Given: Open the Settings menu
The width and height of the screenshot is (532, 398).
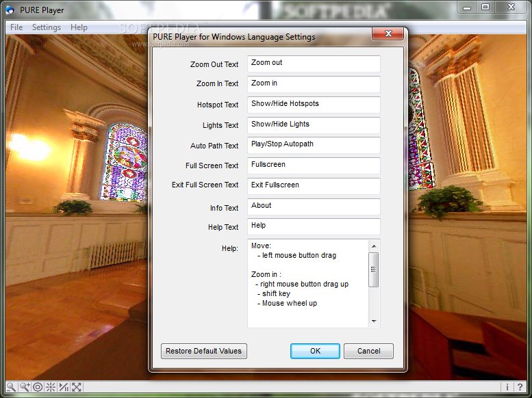Looking at the screenshot, I should pos(46,27).
